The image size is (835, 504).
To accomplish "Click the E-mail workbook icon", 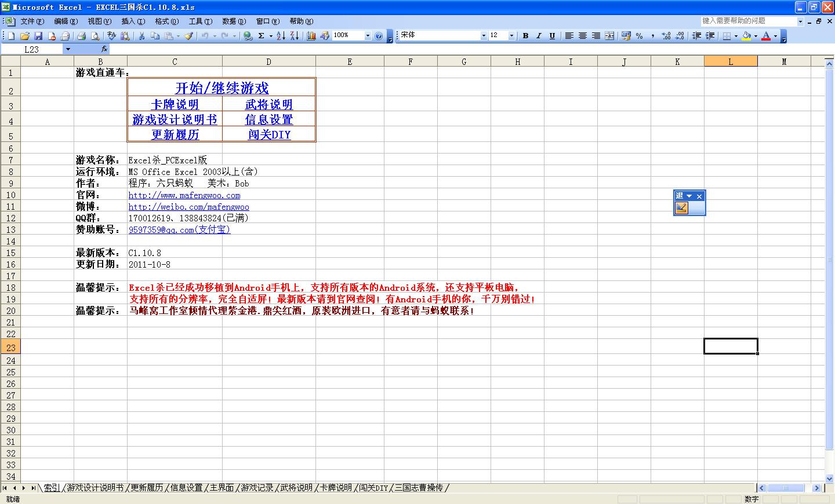I will pos(65,36).
